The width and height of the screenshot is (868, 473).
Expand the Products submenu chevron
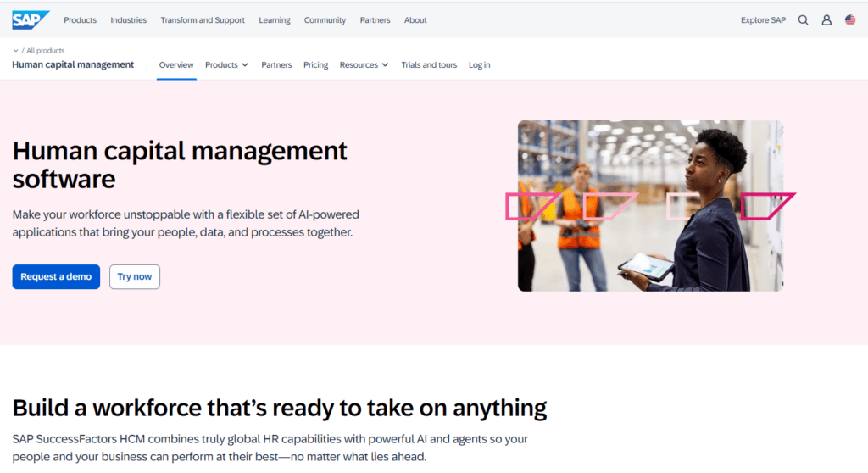[245, 65]
